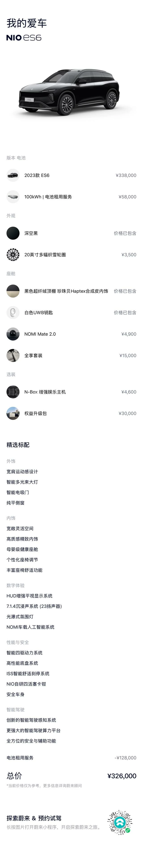Open the 全享套装 package icon

coord(13,356)
